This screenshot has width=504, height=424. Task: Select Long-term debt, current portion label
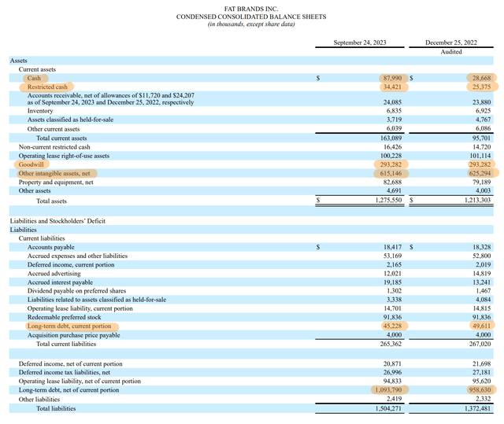[x=69, y=326]
